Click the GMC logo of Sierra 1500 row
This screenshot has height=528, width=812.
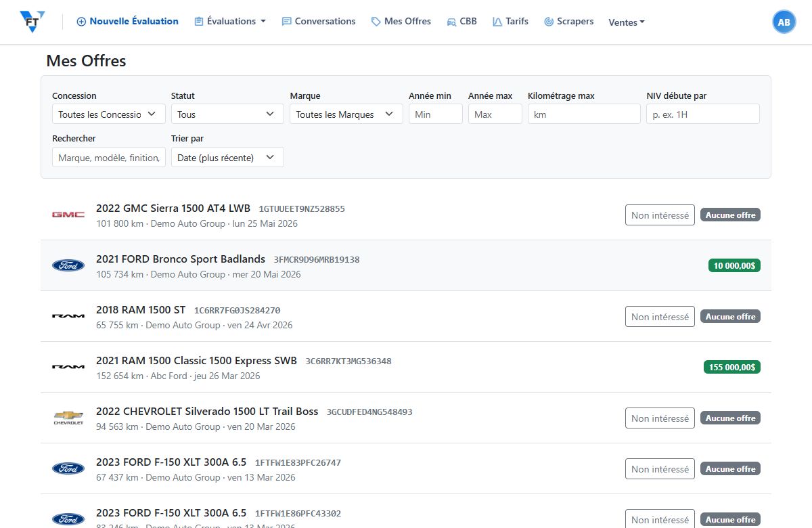68,215
